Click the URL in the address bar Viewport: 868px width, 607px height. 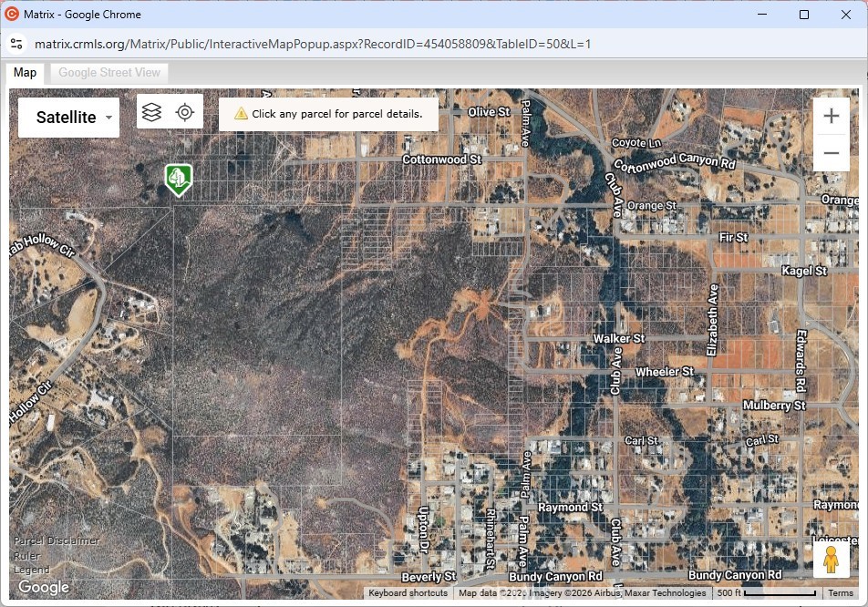[313, 44]
